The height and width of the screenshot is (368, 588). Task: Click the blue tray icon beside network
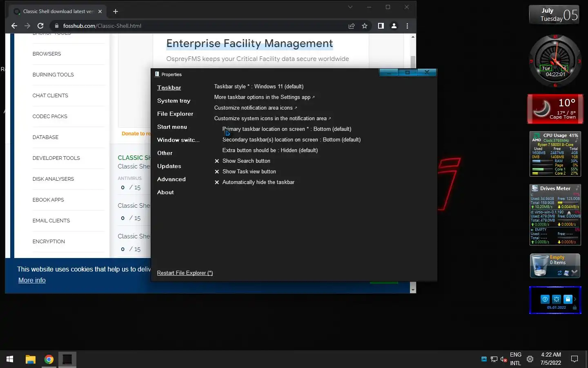point(484,359)
